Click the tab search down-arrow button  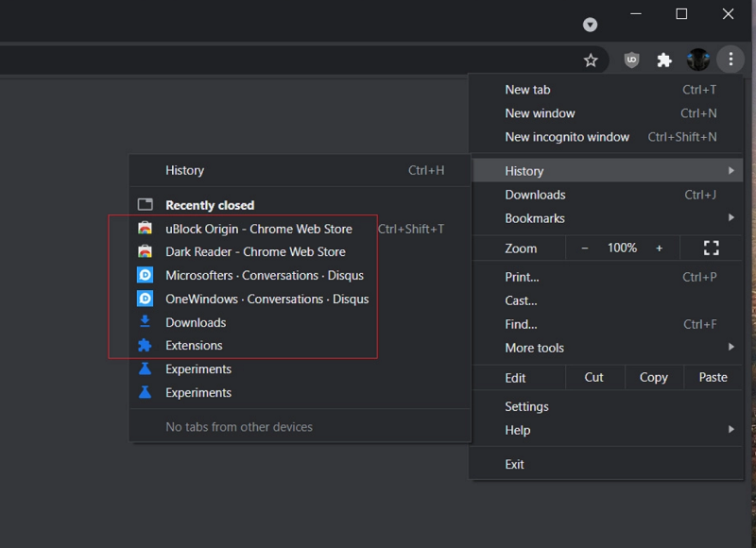click(x=590, y=25)
